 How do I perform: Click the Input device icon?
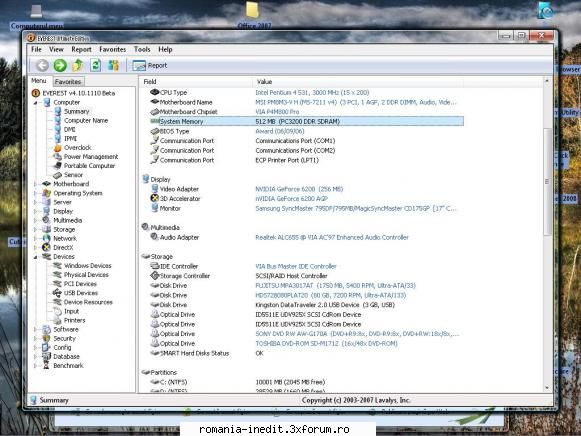(57, 311)
